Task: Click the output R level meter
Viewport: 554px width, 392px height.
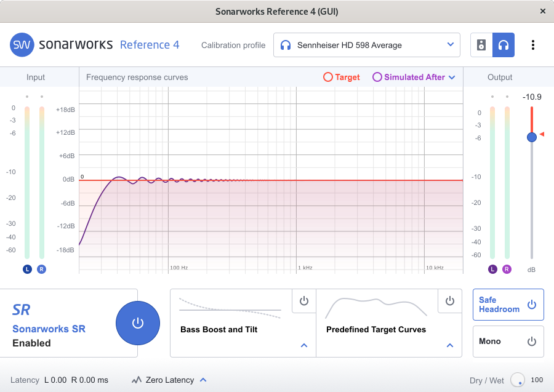Action: 507,183
